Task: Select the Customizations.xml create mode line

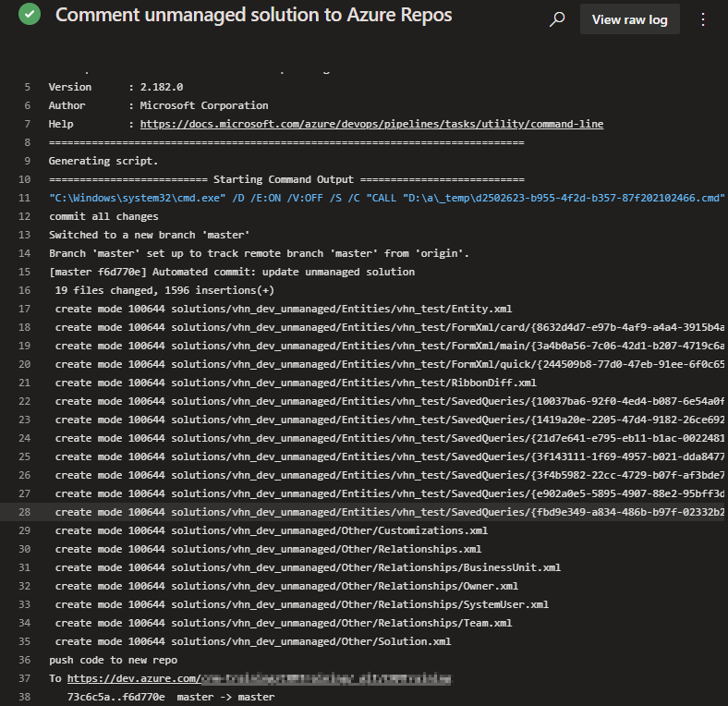Action: 271,531
